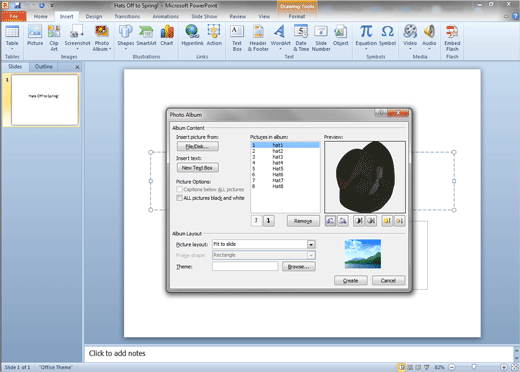Click the Video icon in Media group
The height and width of the screenshot is (372, 520).
(410, 32)
